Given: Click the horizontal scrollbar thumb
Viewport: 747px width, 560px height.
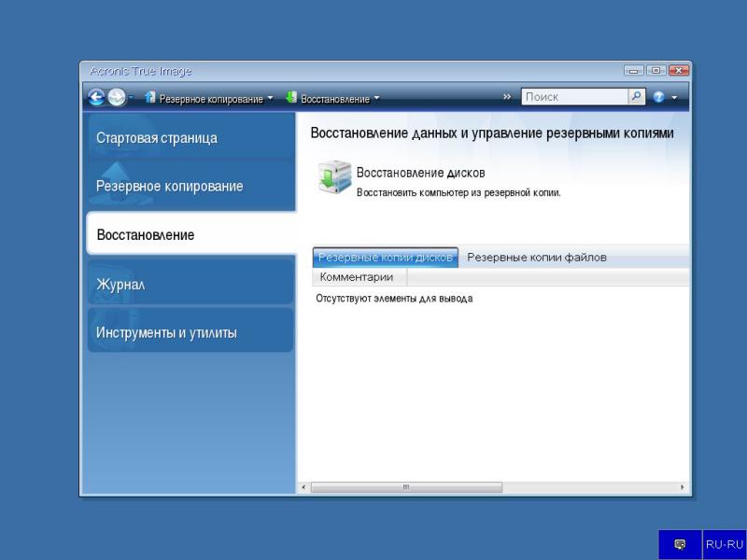Looking at the screenshot, I should (x=405, y=487).
